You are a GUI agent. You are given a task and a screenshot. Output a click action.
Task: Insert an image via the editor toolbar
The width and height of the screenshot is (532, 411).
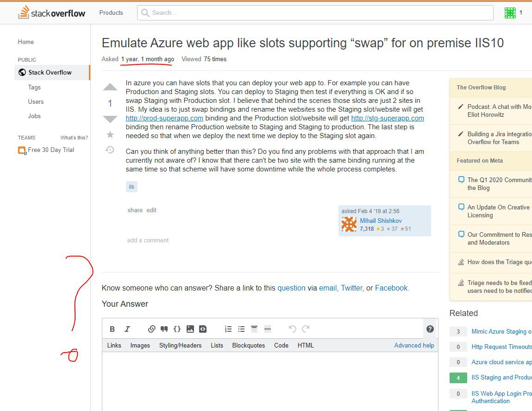[x=190, y=329]
